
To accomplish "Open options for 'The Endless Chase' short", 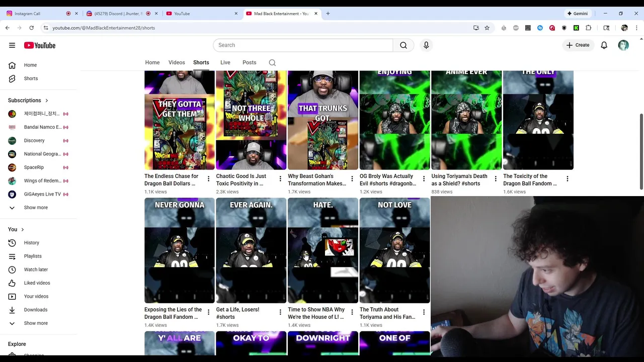I will [208, 179].
